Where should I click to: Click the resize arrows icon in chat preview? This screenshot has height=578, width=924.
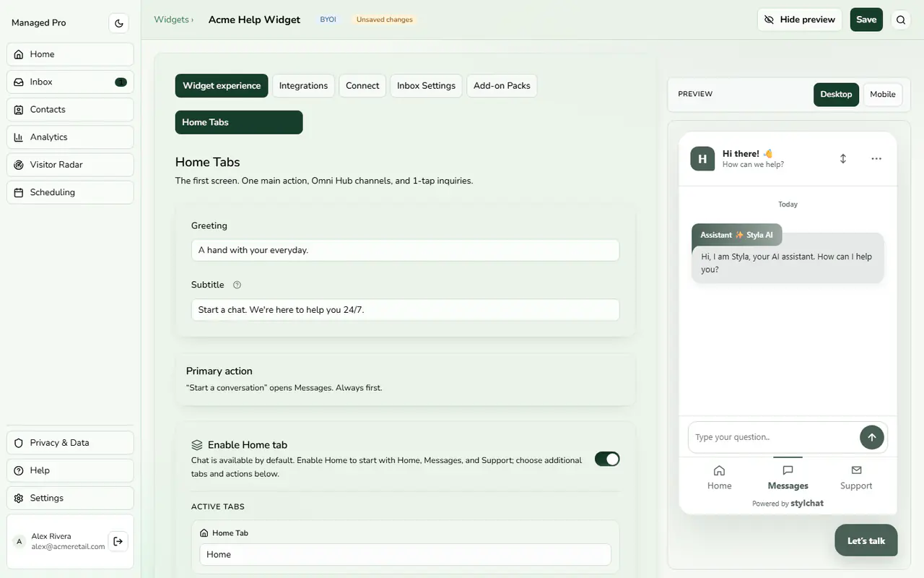pyautogui.click(x=843, y=158)
